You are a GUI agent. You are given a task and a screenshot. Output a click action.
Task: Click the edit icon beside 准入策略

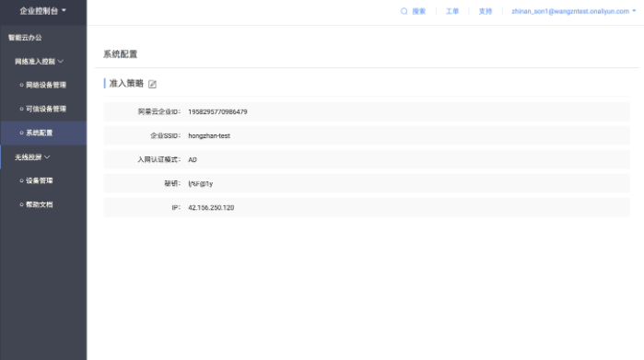[152, 84]
